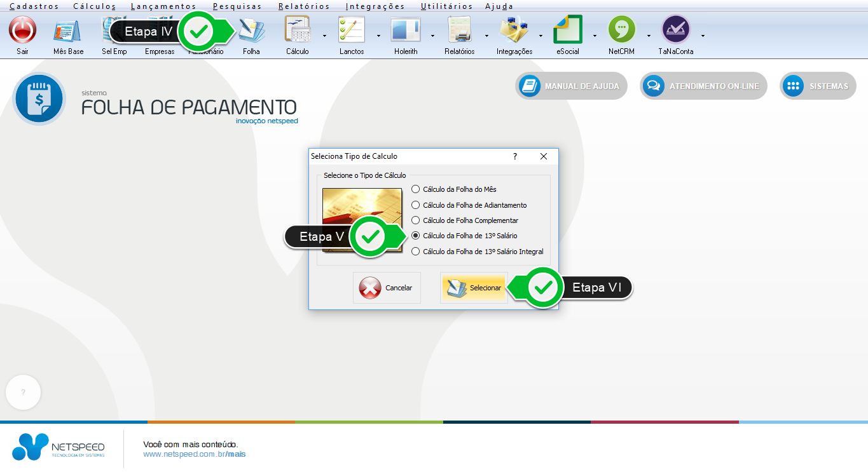Open the NetCRM chat icon
868x472 pixels.
tap(622, 30)
